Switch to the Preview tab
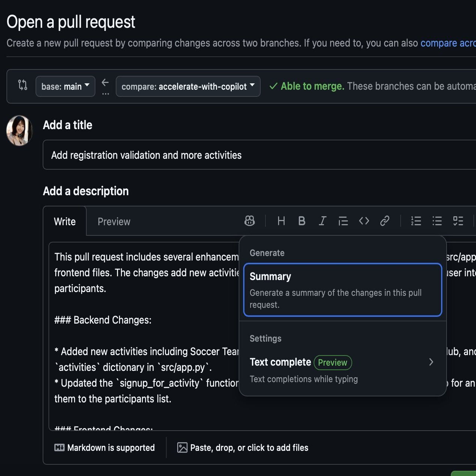The width and height of the screenshot is (476, 476). click(114, 221)
